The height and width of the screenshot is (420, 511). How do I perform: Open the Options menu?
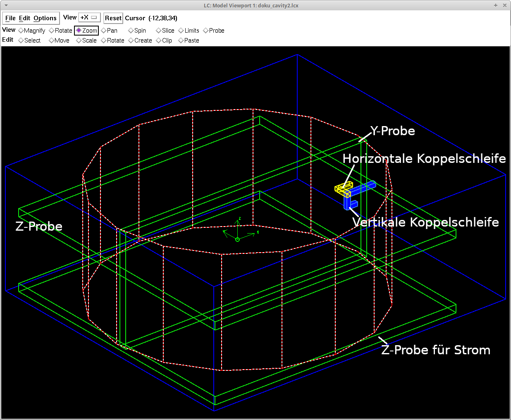45,18
